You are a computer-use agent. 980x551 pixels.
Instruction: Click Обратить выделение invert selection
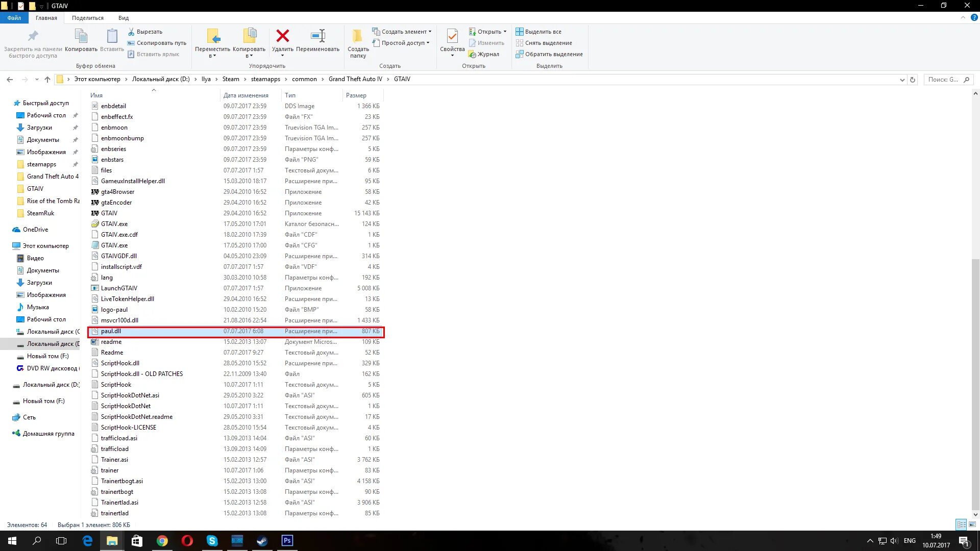(549, 54)
